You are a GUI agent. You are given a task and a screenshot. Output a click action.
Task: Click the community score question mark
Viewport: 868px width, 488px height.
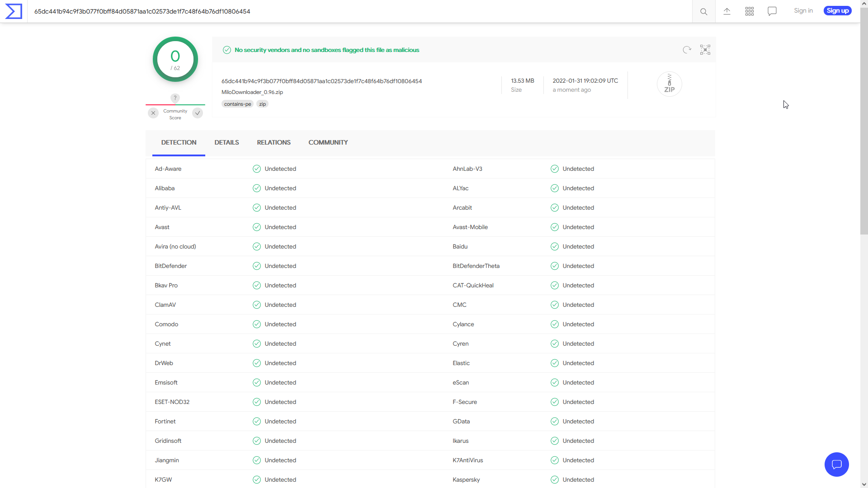point(175,98)
